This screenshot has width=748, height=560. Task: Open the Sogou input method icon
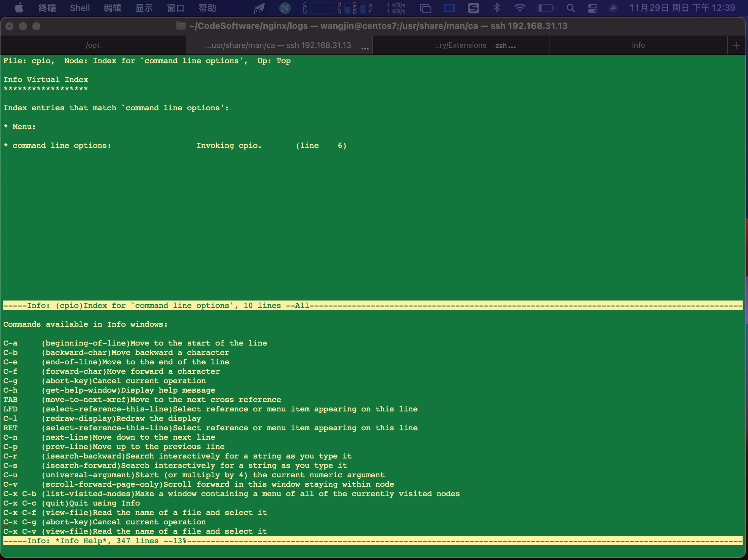473,8
